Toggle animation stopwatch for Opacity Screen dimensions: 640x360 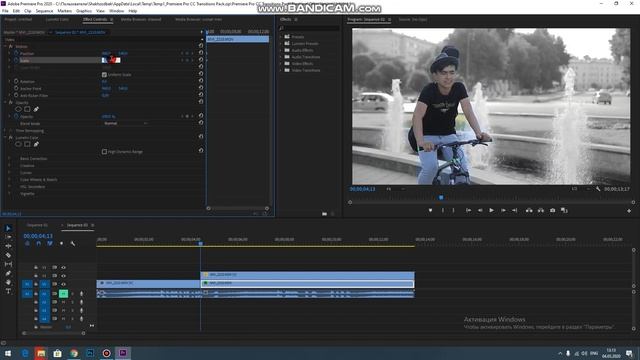(16, 117)
